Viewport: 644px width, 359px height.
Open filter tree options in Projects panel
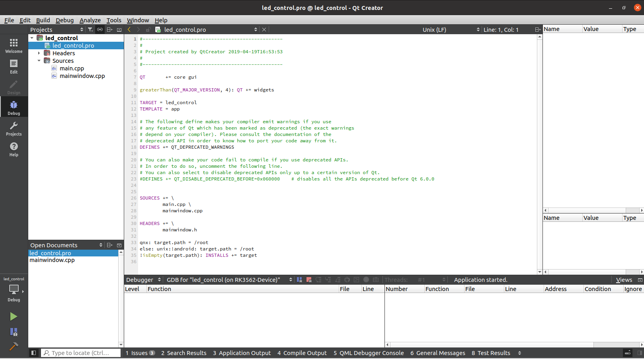click(x=90, y=29)
